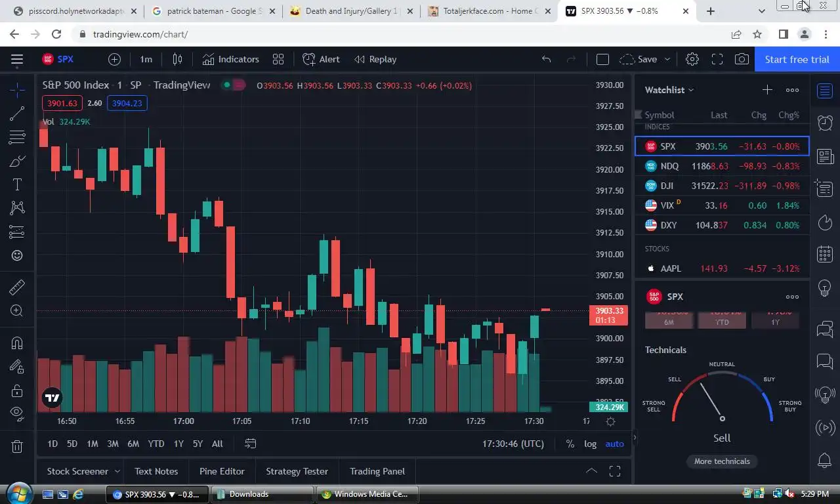Toggle lock all drawing tools
The height and width of the screenshot is (504, 840).
tap(17, 390)
